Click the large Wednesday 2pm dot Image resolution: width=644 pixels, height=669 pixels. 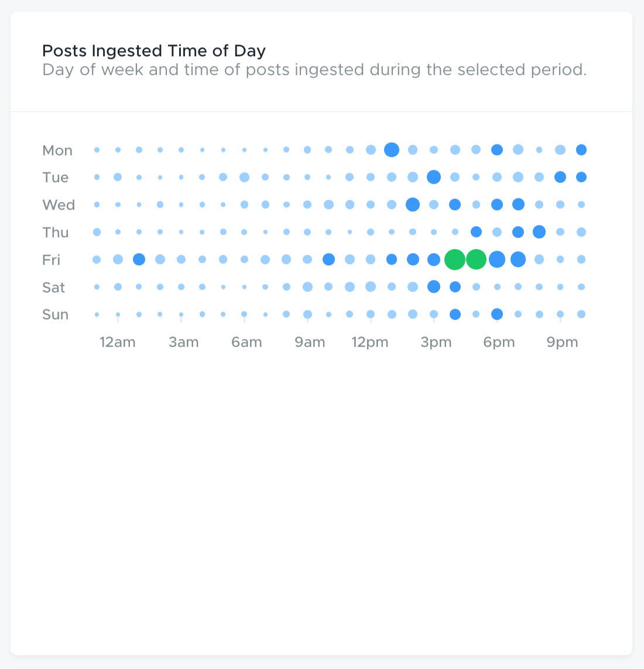[x=412, y=204]
